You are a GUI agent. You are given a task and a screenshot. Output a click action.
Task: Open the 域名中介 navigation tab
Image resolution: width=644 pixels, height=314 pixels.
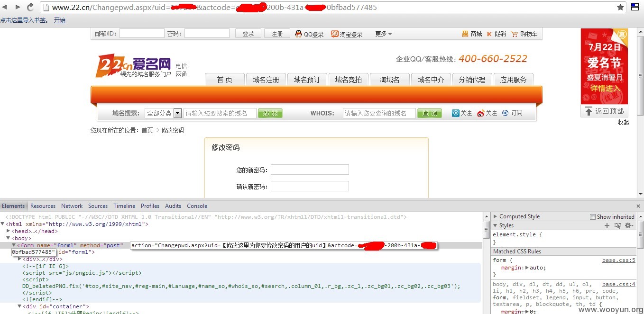point(431,80)
